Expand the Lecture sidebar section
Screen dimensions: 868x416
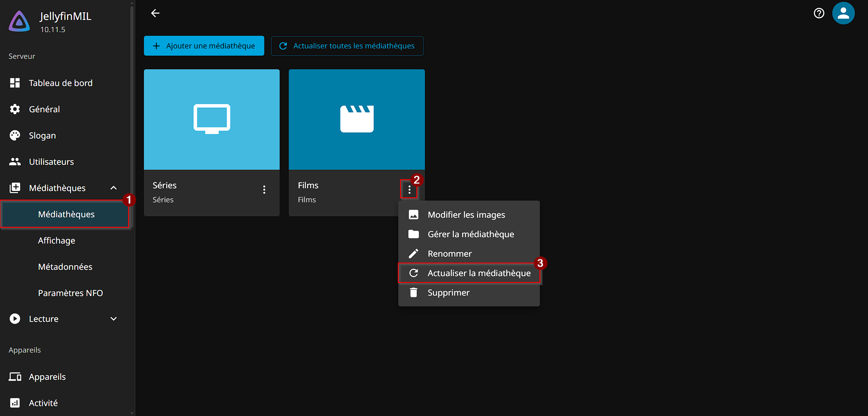(114, 319)
